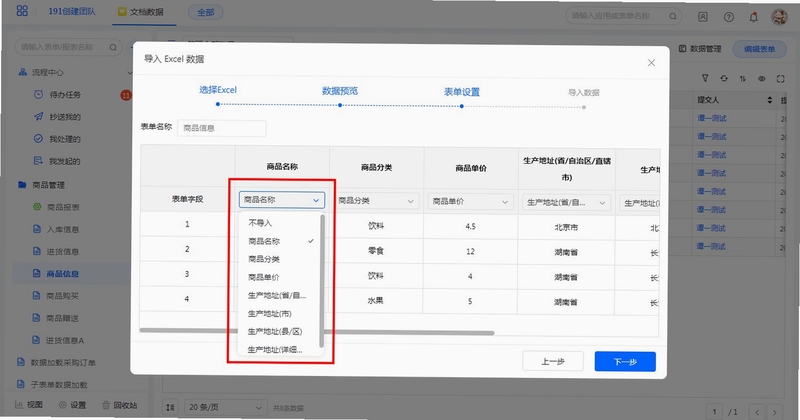Open the 文档数据 tab
The image size is (800, 420).
(x=141, y=12)
